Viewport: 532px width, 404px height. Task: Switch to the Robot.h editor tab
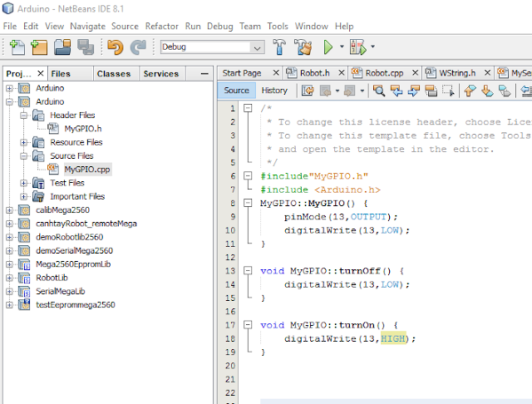(x=314, y=73)
